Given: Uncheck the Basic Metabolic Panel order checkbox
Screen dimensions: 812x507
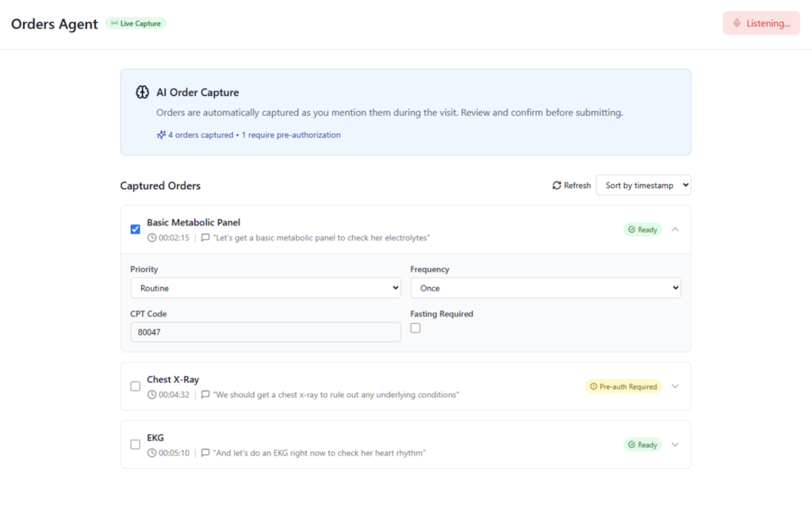Looking at the screenshot, I should tap(135, 229).
